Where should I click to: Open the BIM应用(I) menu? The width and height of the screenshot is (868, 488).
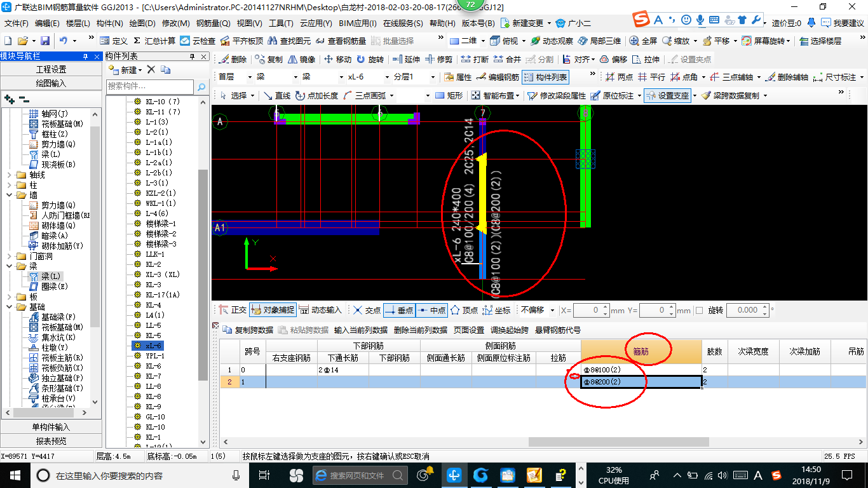point(358,24)
